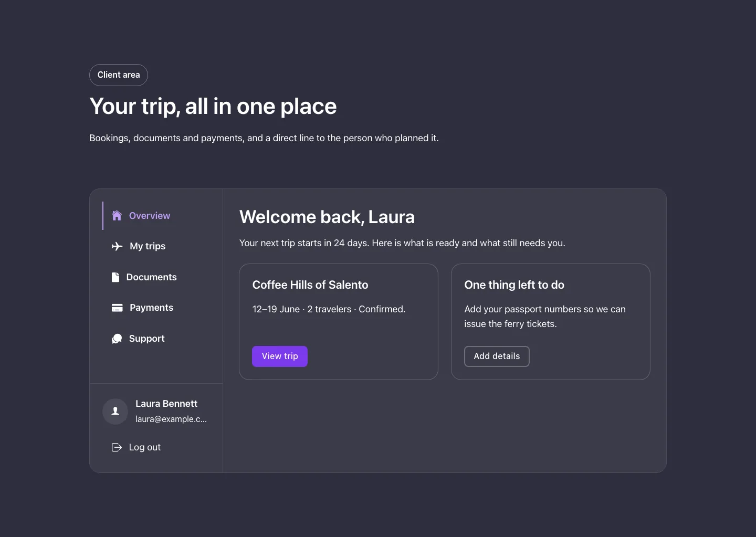This screenshot has width=756, height=537.
Task: Open the Documents section label
Action: (151, 277)
